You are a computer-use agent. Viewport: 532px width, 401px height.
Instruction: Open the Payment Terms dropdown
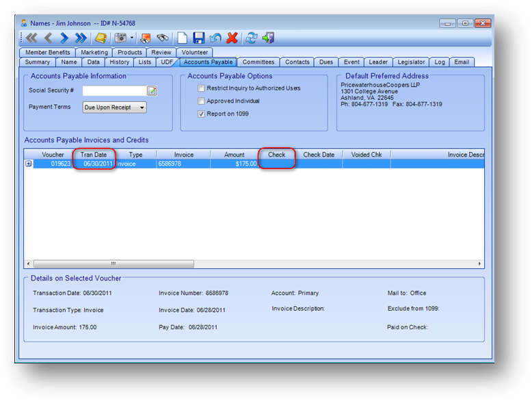click(115, 107)
